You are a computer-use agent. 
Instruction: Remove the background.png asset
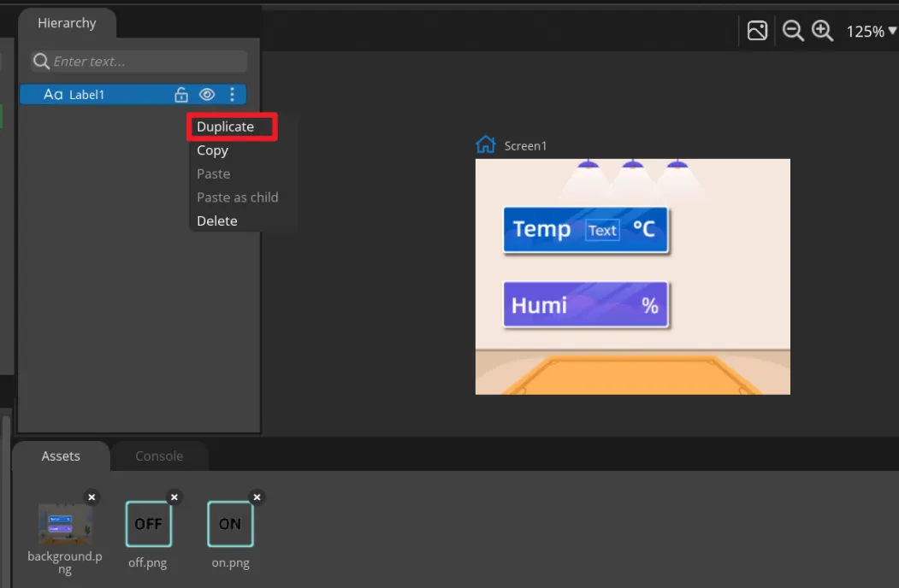92,497
